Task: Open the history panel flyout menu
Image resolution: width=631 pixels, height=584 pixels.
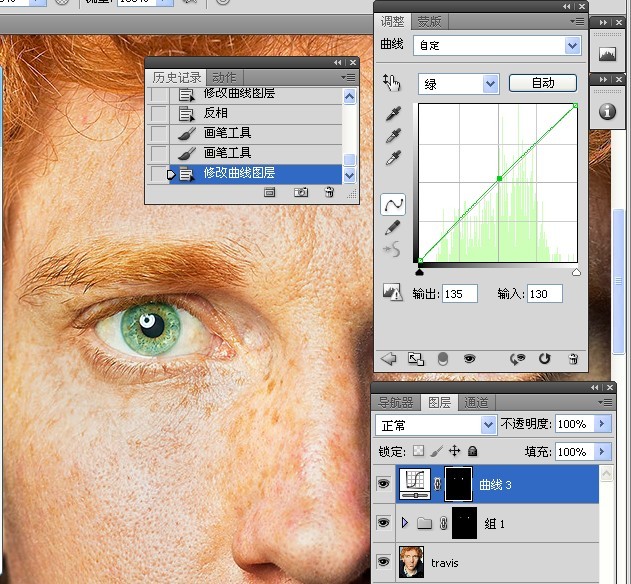Action: pyautogui.click(x=348, y=77)
